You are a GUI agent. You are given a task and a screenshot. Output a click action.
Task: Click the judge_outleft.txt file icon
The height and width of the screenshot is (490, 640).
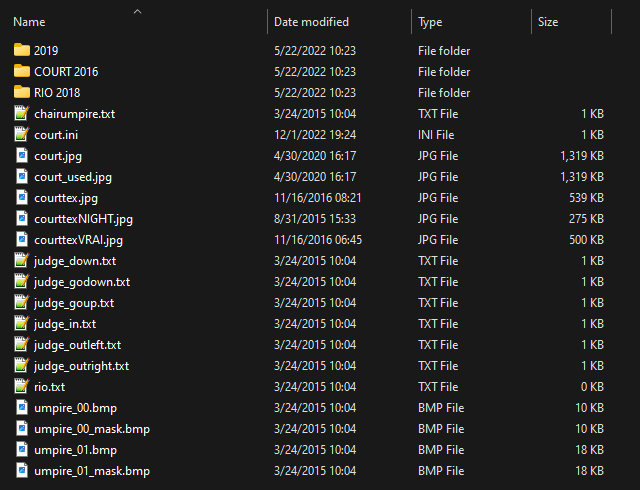[22, 345]
